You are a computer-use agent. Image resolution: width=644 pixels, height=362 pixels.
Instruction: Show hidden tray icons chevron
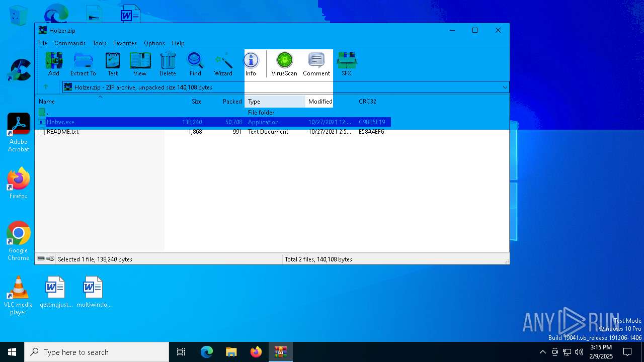542,352
